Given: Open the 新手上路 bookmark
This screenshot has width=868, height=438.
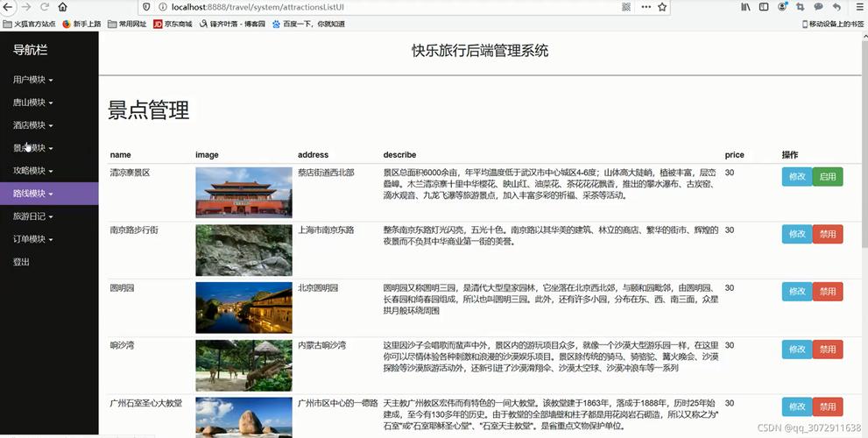Looking at the screenshot, I should click(82, 24).
